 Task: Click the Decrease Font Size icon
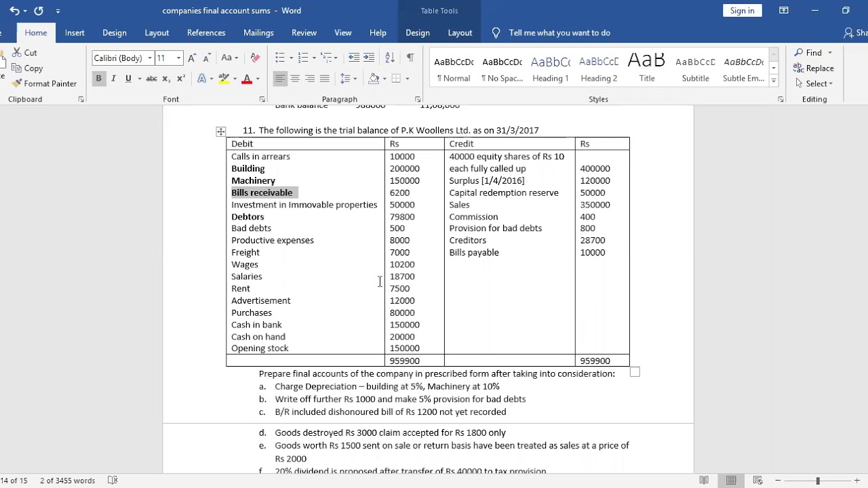(x=207, y=58)
